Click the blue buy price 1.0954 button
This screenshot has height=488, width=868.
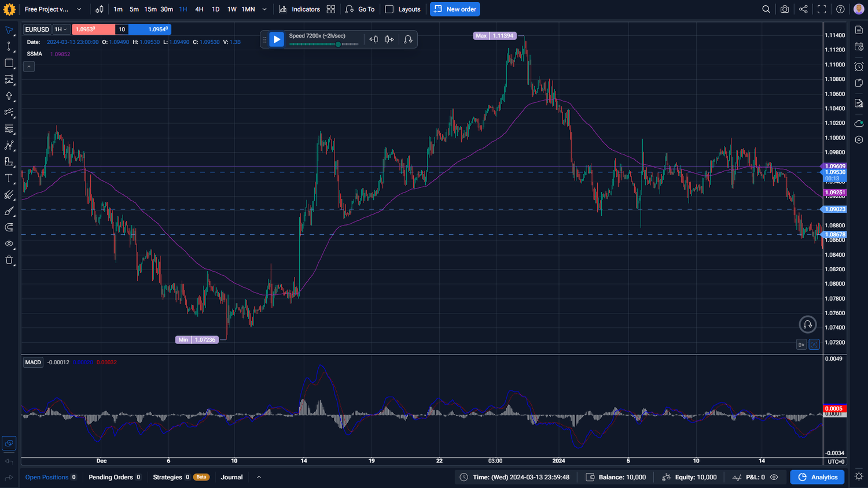150,29
